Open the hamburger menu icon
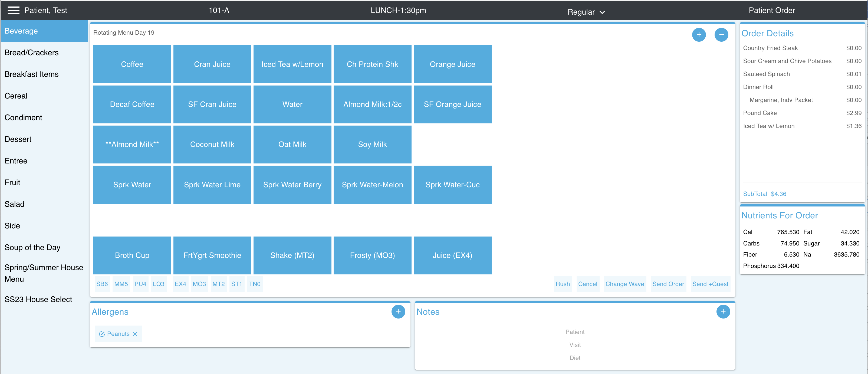The width and height of the screenshot is (868, 374). (14, 11)
